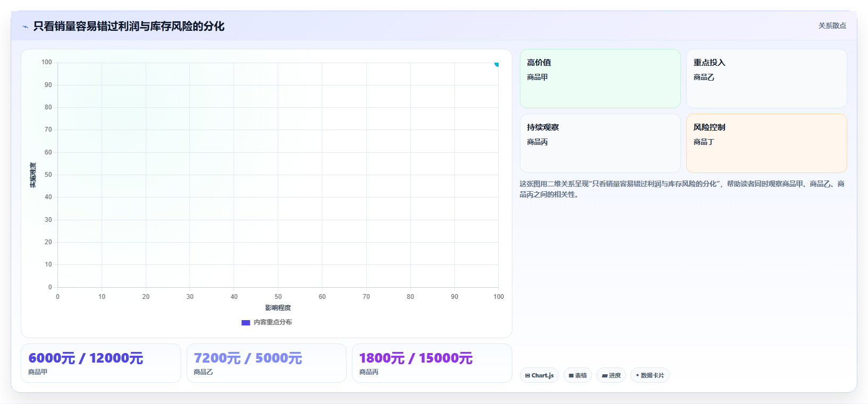Open the 风险控制 quadrant card

[766, 143]
